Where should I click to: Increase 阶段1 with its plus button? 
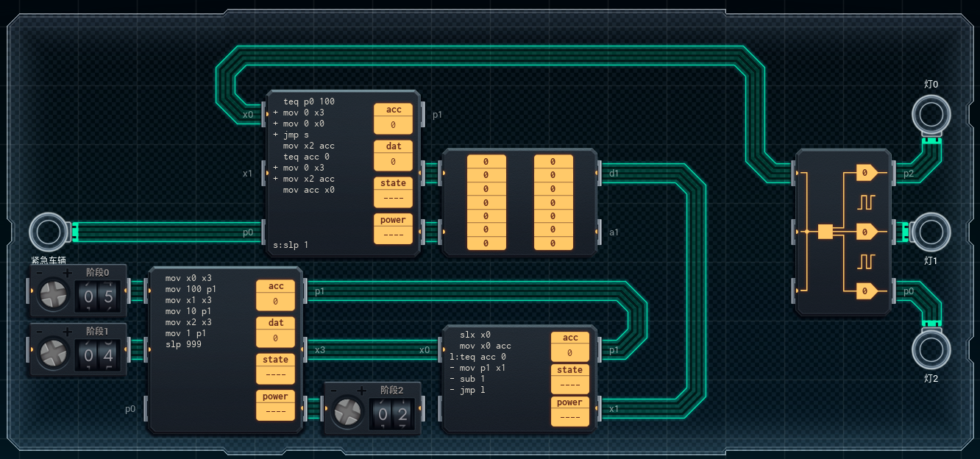tap(67, 332)
